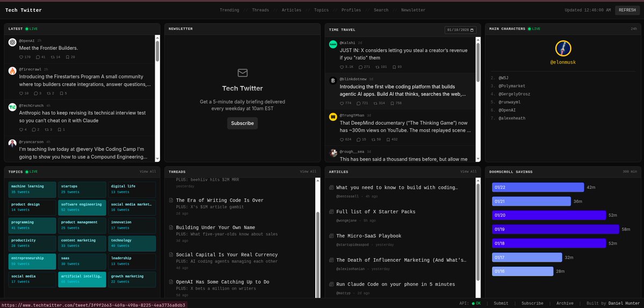644x308 pixels.
Task: Bookmark the OpenAI Frontier Builders tweet
Action: (x=67, y=57)
